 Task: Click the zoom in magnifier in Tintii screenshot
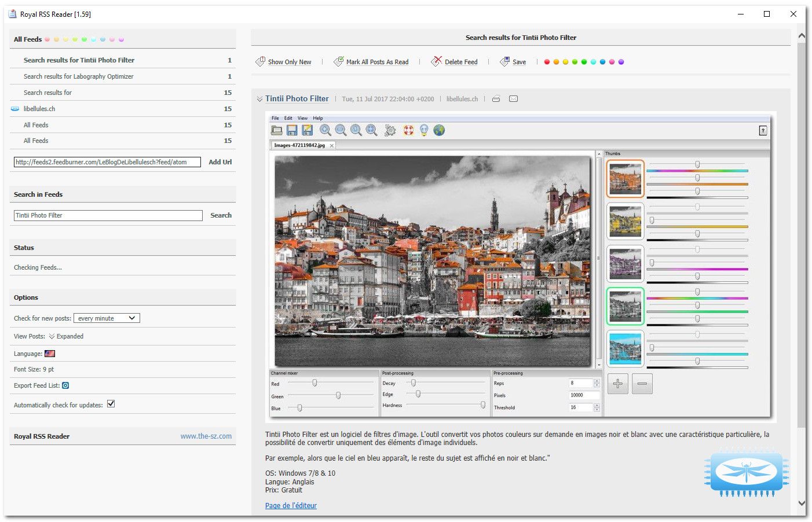pyautogui.click(x=325, y=131)
